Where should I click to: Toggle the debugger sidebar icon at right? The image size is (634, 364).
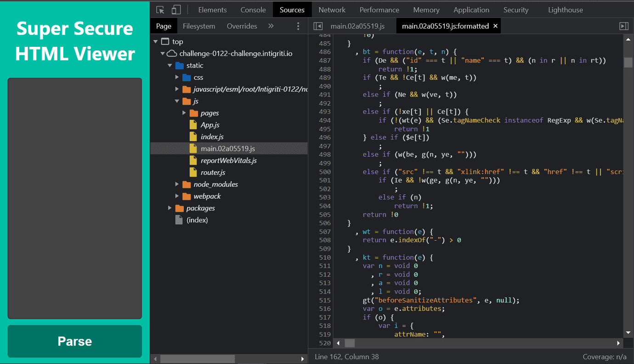click(623, 26)
